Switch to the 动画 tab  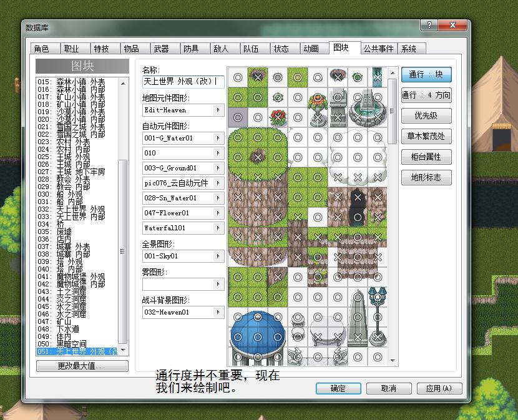[315, 49]
